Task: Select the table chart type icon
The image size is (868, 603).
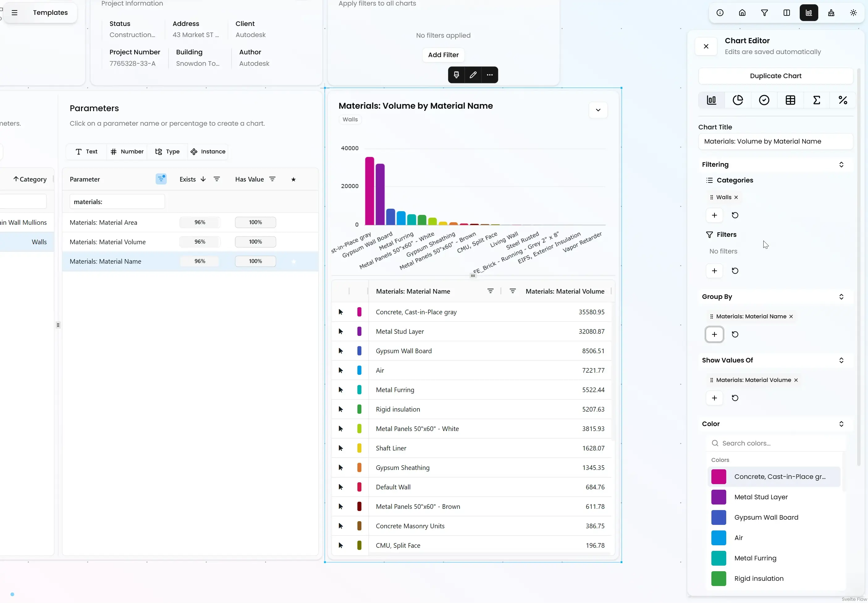Action: (x=790, y=100)
